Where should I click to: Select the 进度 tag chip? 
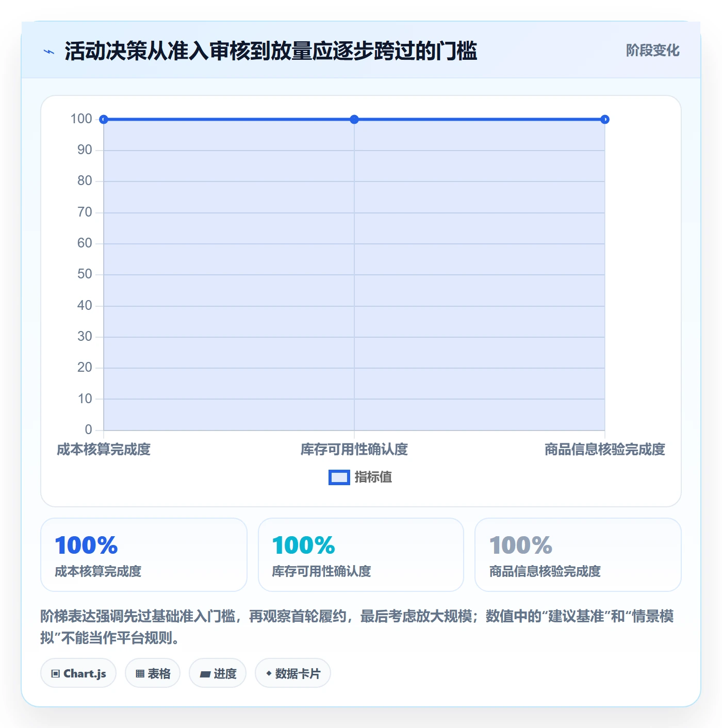(218, 673)
